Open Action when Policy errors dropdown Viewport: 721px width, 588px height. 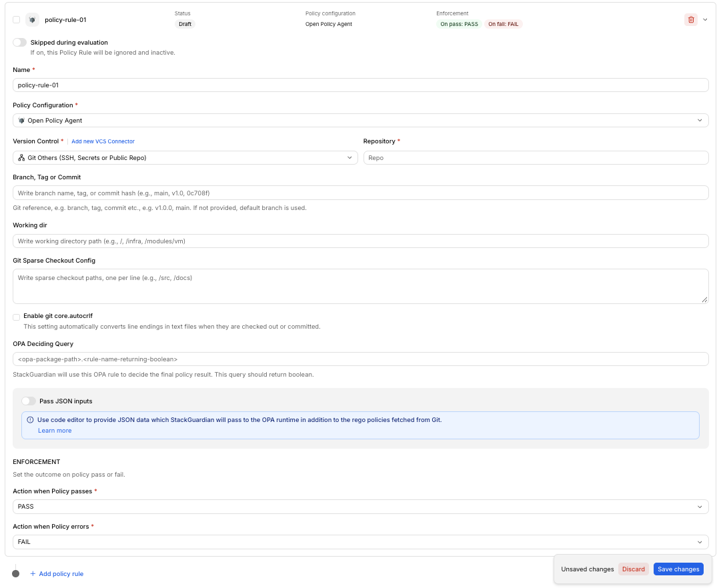[360, 542]
